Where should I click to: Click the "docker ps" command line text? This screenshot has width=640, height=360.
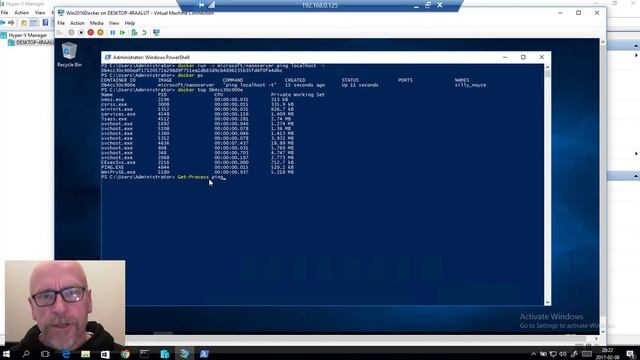click(x=190, y=76)
